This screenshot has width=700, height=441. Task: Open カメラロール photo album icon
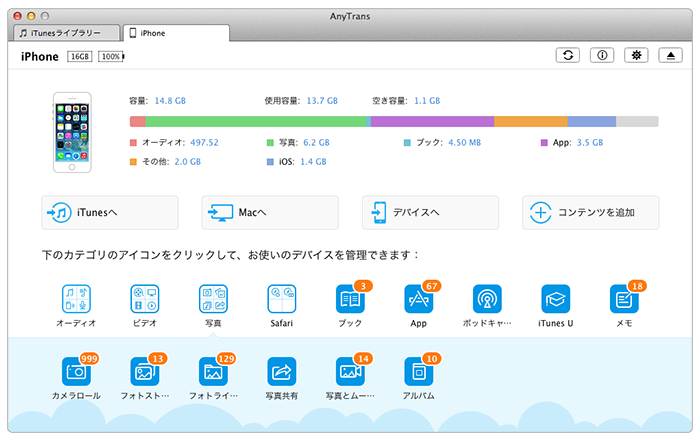coord(76,371)
